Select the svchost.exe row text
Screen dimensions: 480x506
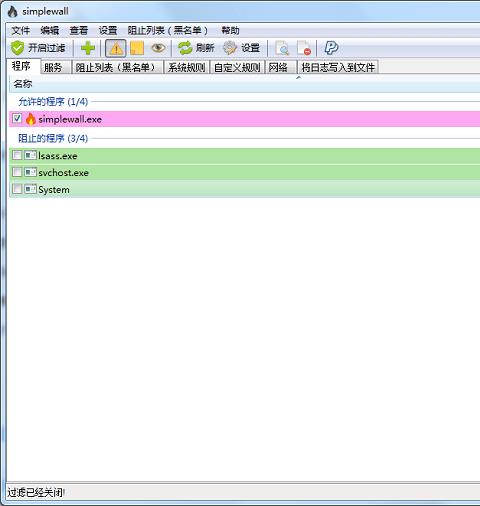coord(63,173)
